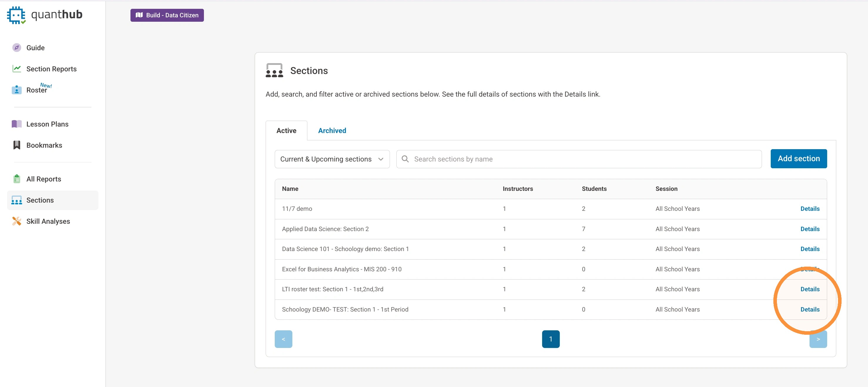This screenshot has height=387, width=868.
Task: Click the Sections page heading
Action: [x=309, y=71]
